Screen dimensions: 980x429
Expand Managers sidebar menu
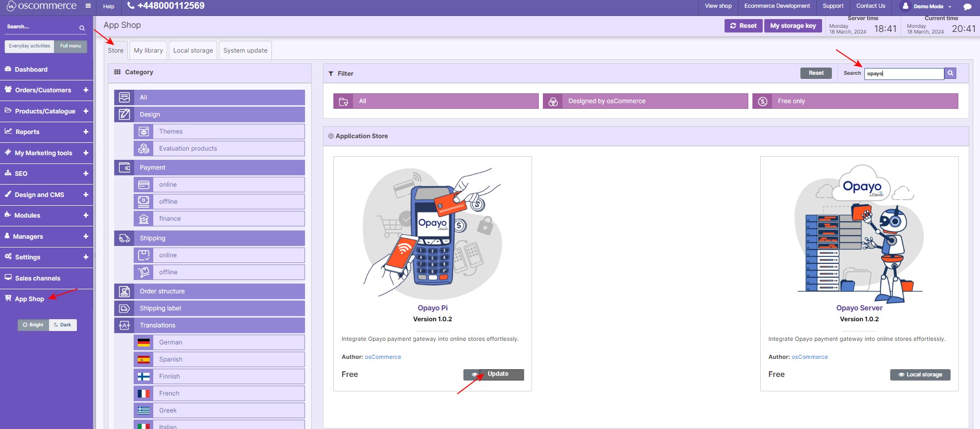86,236
